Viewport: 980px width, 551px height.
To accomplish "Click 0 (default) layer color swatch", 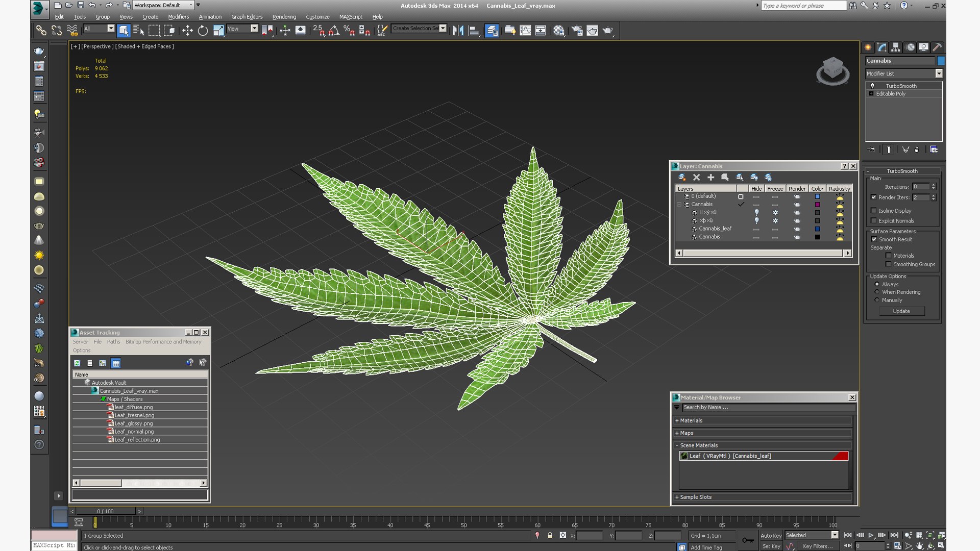I will click(817, 196).
